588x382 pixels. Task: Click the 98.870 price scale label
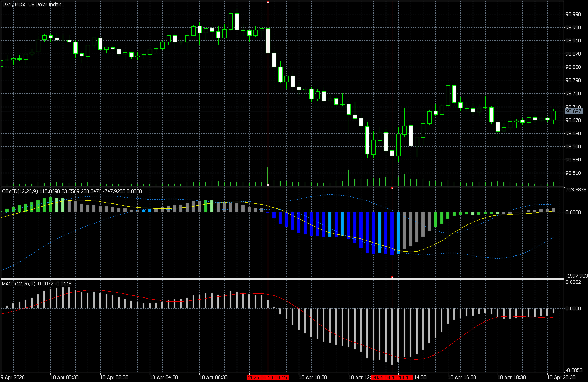pos(573,54)
